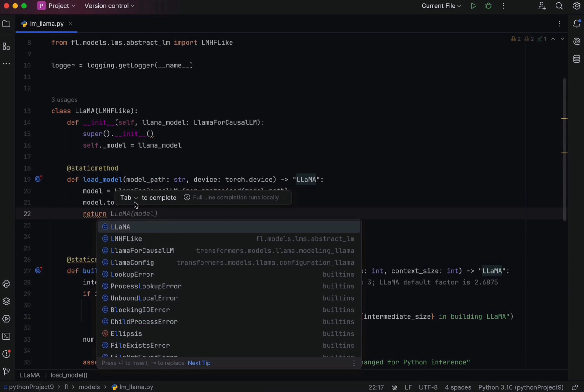
Task: Open the AI Assistant panel
Action: pyautogui.click(x=577, y=41)
